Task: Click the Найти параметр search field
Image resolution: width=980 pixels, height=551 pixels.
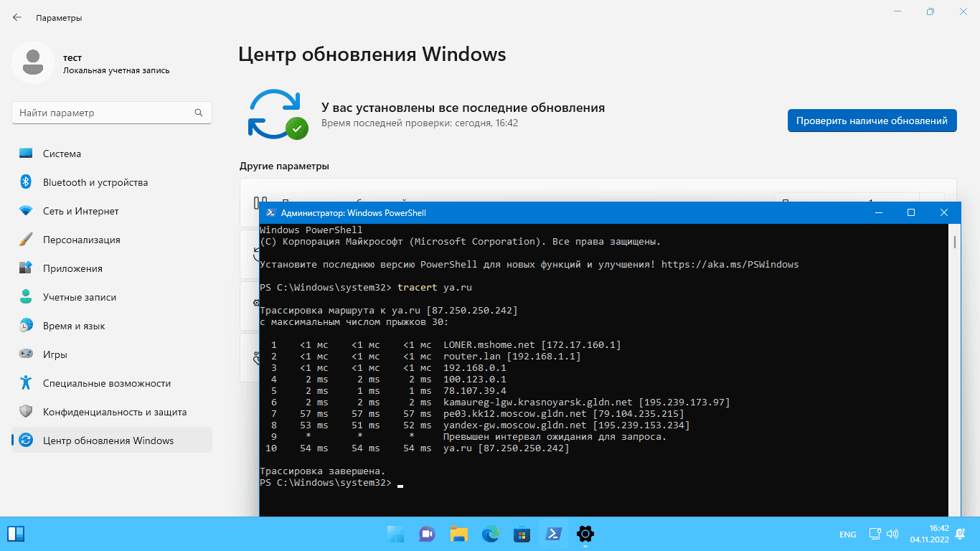Action: click(x=112, y=113)
